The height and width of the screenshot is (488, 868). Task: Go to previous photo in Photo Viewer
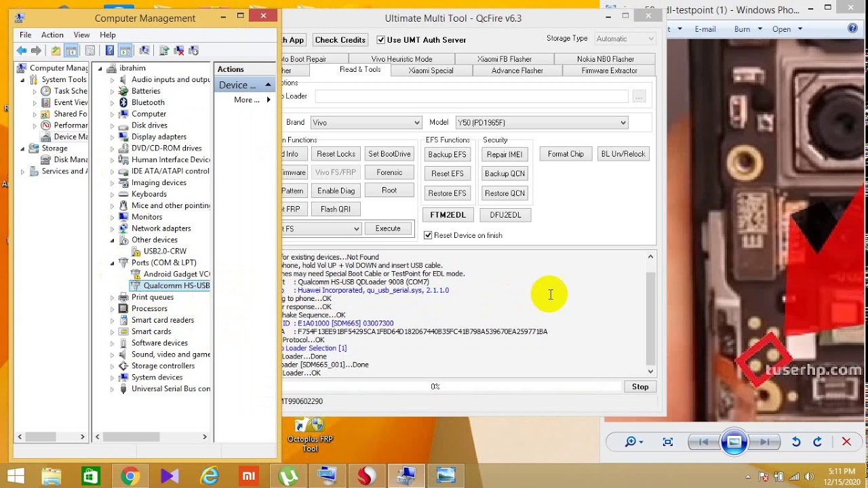703,442
